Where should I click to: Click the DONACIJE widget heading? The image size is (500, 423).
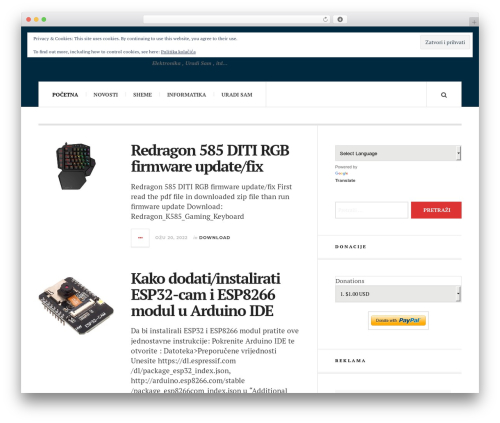(x=350, y=247)
